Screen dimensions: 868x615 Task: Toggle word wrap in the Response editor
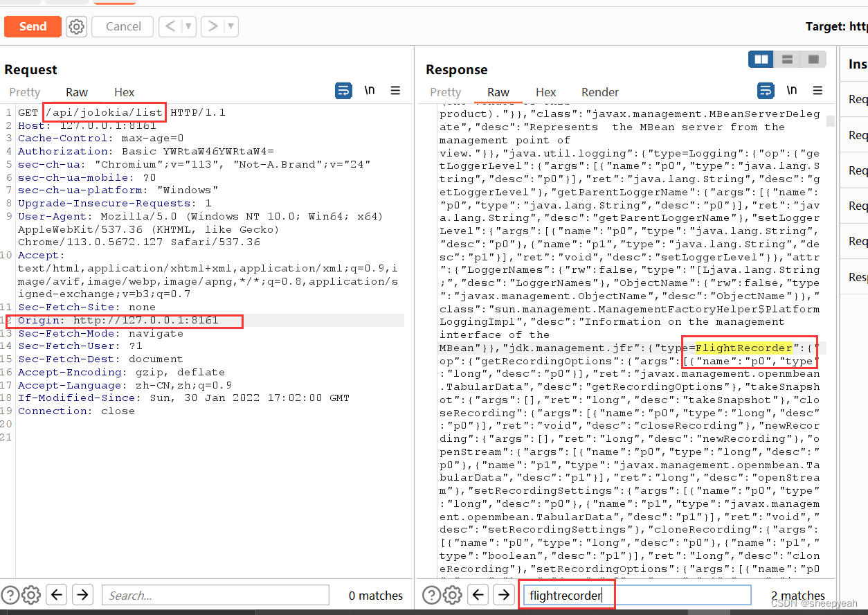766,91
